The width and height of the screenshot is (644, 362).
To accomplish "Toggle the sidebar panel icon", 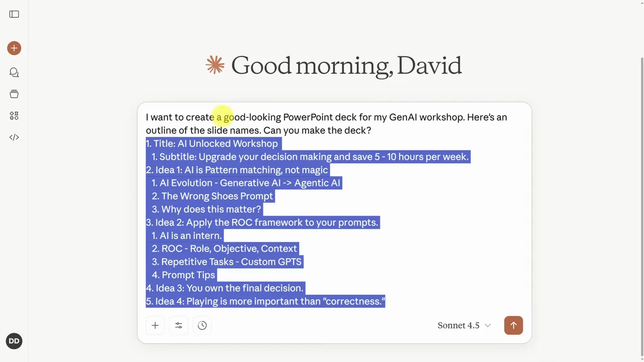I will pyautogui.click(x=14, y=14).
